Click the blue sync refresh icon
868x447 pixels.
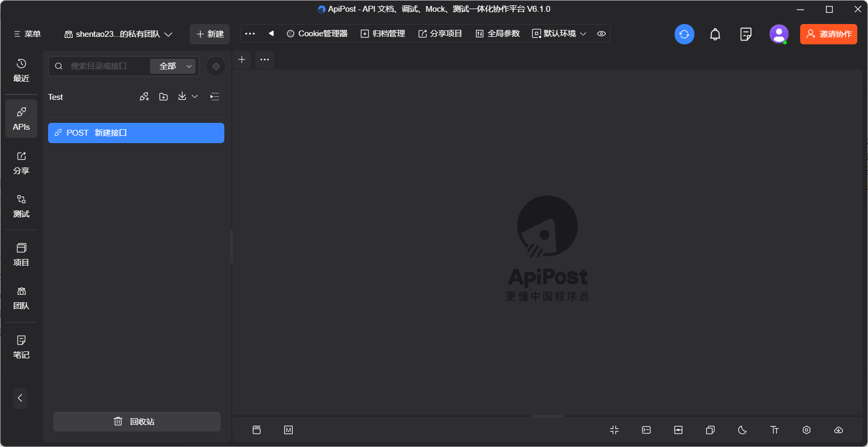[x=684, y=34]
